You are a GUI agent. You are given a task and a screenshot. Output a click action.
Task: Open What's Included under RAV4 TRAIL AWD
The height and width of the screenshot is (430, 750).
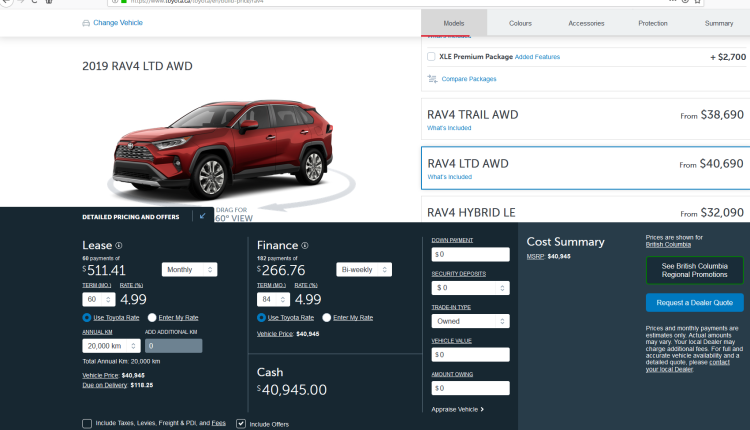tap(449, 128)
